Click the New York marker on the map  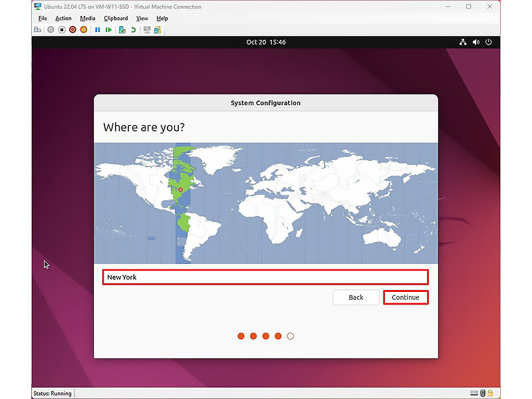point(181,190)
